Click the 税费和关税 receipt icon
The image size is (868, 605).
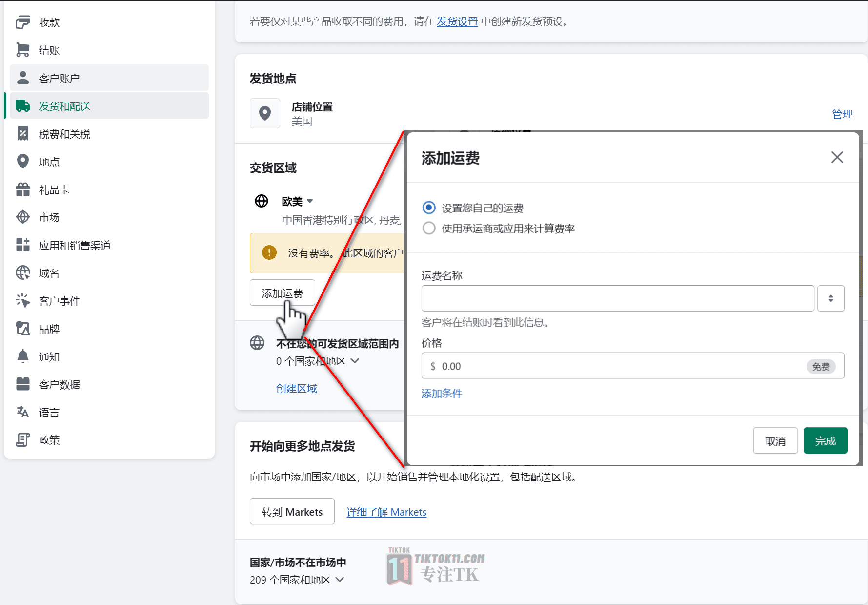click(x=23, y=134)
